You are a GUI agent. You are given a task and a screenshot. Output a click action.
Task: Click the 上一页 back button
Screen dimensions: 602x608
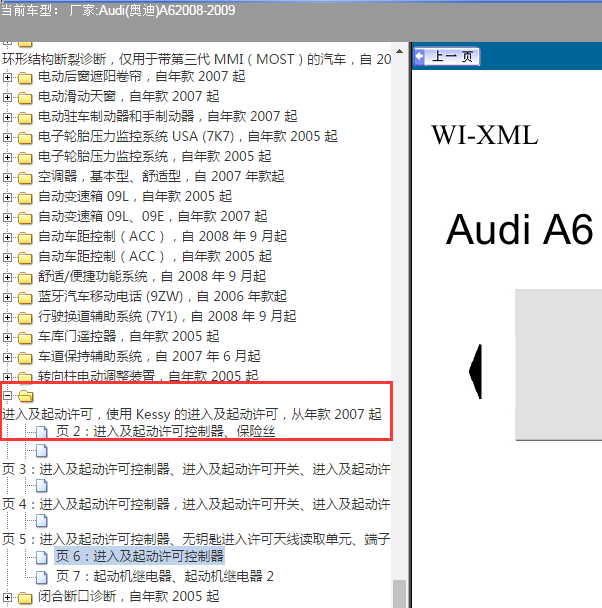(x=447, y=57)
